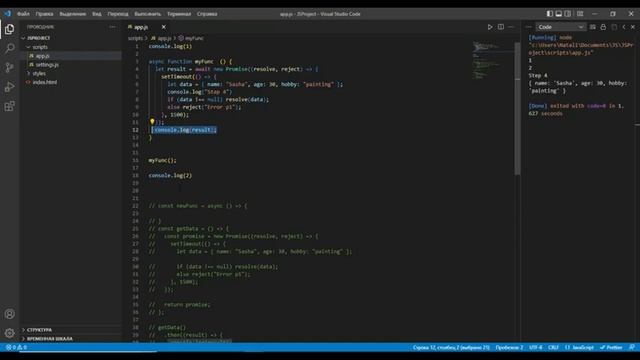The height and width of the screenshot is (360, 640).
Task: Open the Терминал menu
Action: pos(179,14)
